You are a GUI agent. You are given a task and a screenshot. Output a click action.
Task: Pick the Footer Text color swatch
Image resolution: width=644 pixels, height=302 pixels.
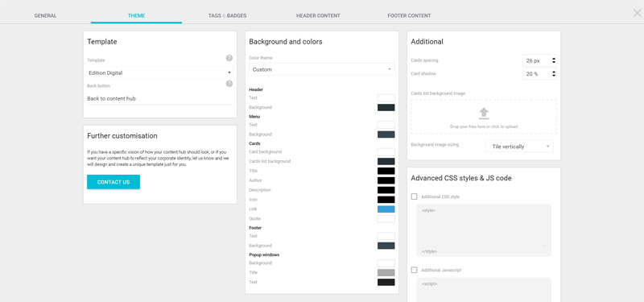[x=386, y=236]
